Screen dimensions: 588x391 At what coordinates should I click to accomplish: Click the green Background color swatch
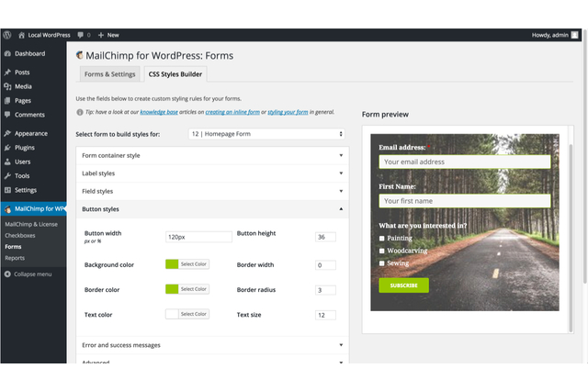point(172,264)
